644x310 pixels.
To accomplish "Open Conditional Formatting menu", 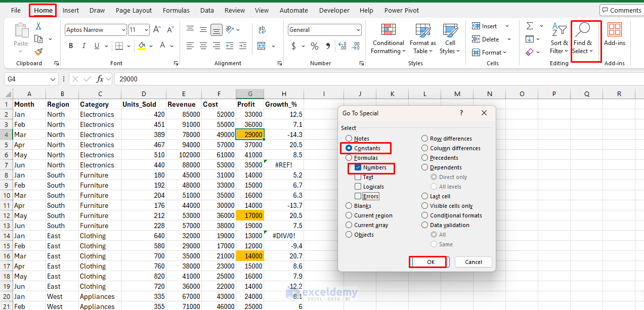I will coord(388,39).
